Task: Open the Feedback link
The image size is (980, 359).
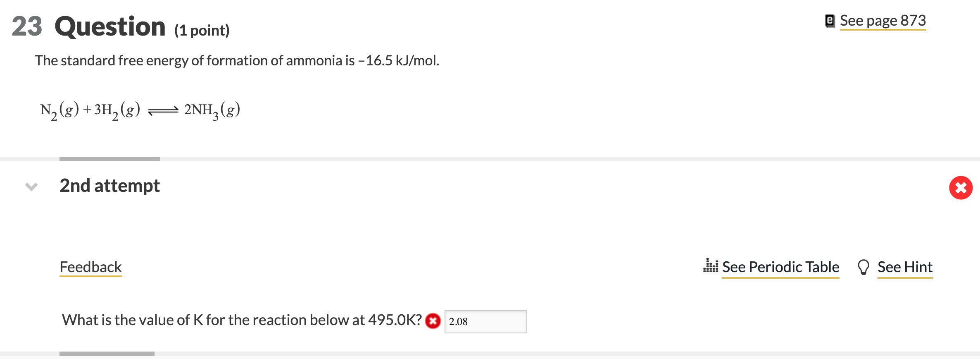Action: (91, 267)
